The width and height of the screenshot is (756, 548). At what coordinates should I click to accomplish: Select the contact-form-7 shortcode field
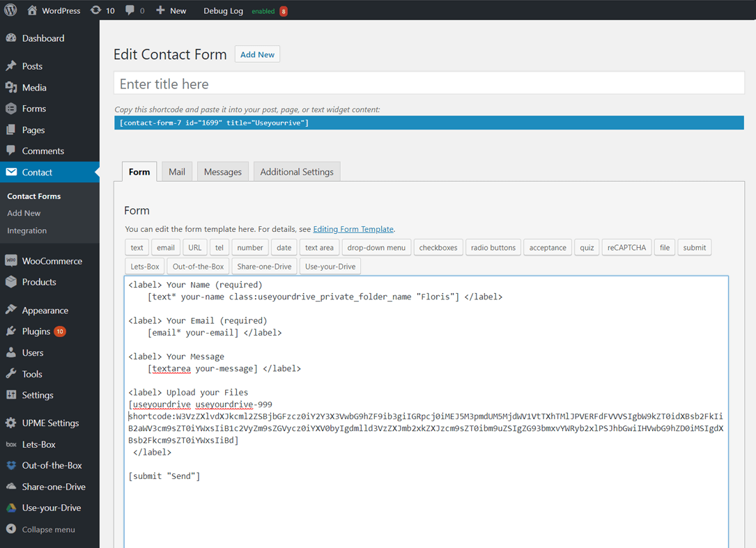coord(429,123)
